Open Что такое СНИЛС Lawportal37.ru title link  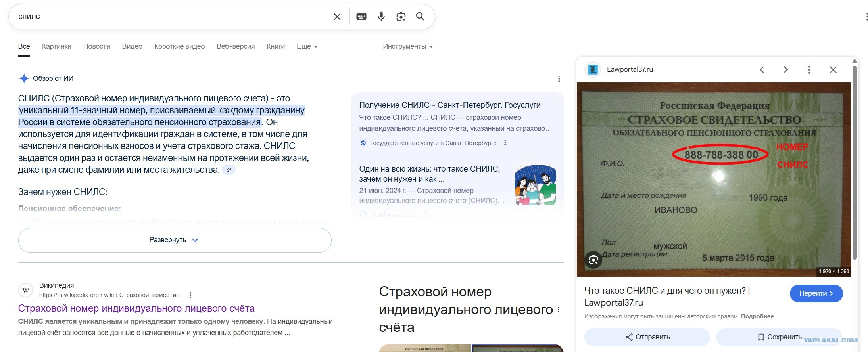(667, 297)
